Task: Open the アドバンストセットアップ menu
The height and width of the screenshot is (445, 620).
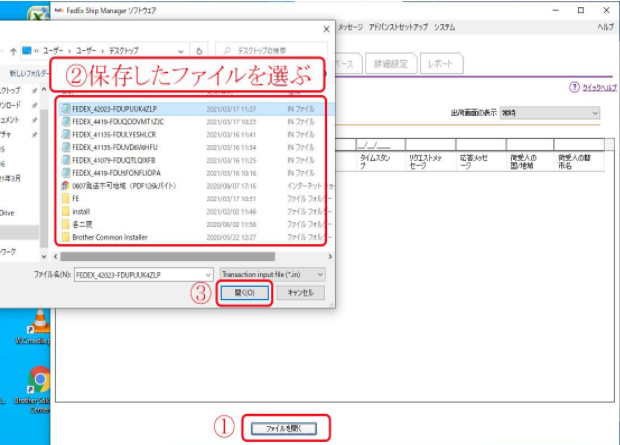Action: (398, 27)
